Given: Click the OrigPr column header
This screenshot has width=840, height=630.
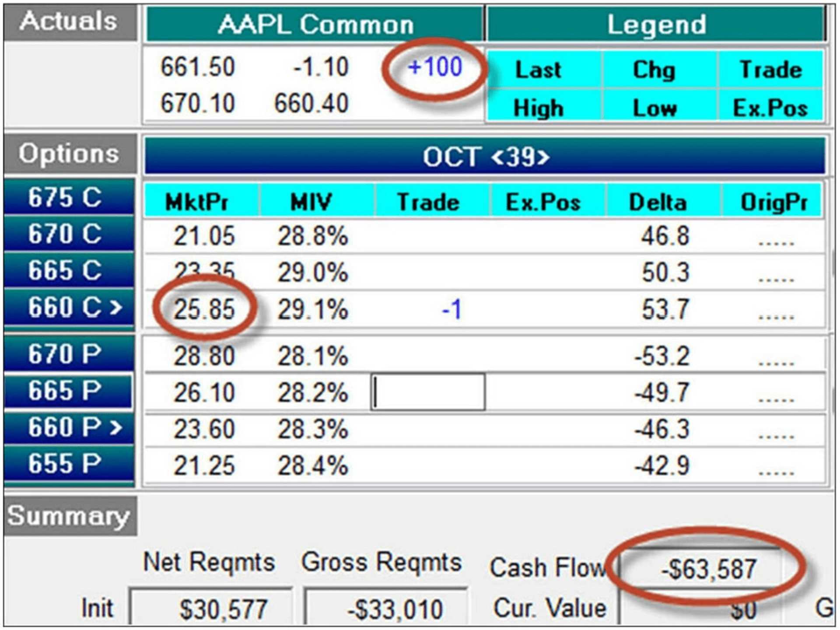Looking at the screenshot, I should pos(773,201).
